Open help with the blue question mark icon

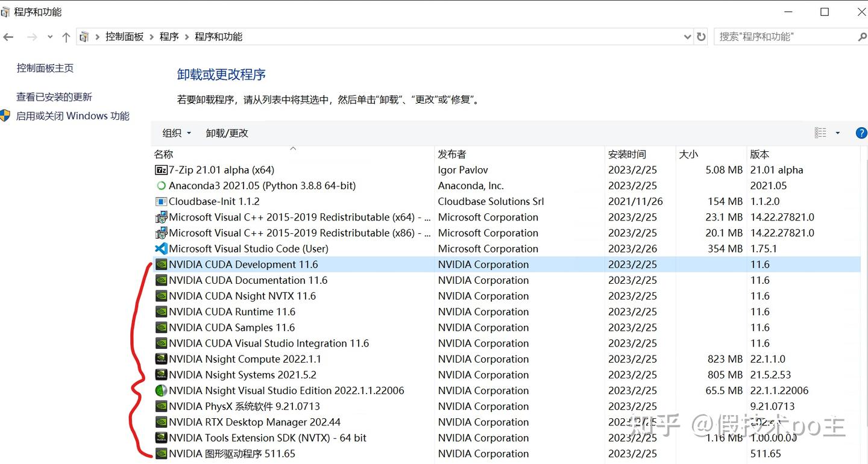point(861,133)
